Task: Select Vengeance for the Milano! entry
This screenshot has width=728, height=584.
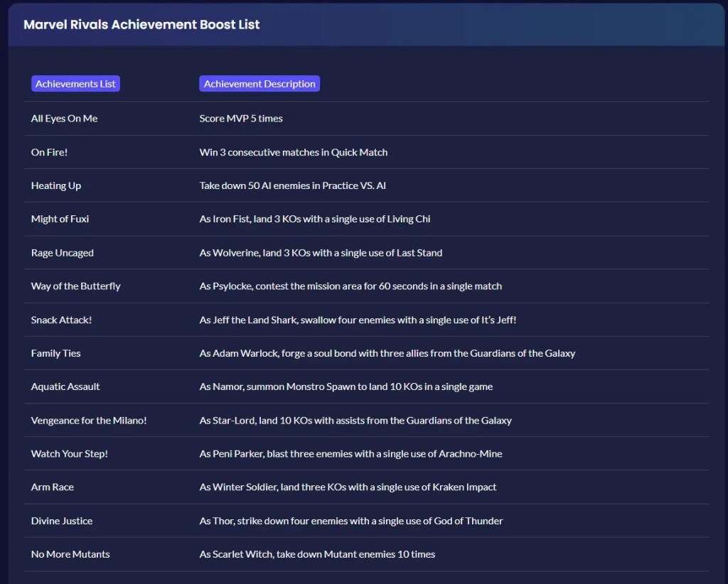Action: coord(88,420)
